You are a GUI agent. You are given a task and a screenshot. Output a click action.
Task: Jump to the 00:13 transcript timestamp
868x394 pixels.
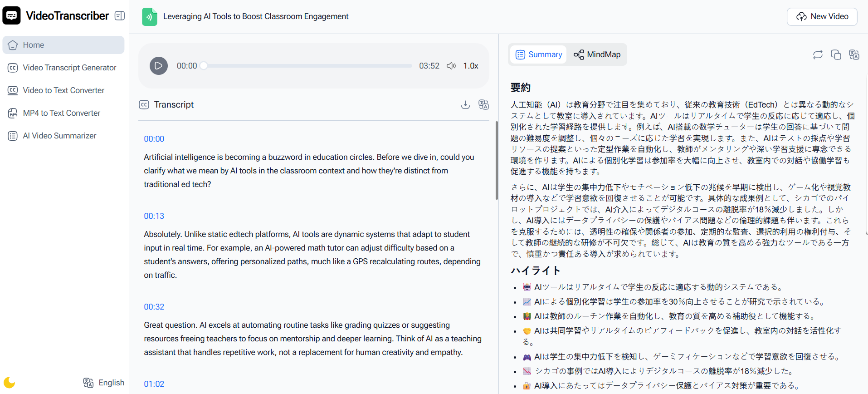click(x=154, y=216)
